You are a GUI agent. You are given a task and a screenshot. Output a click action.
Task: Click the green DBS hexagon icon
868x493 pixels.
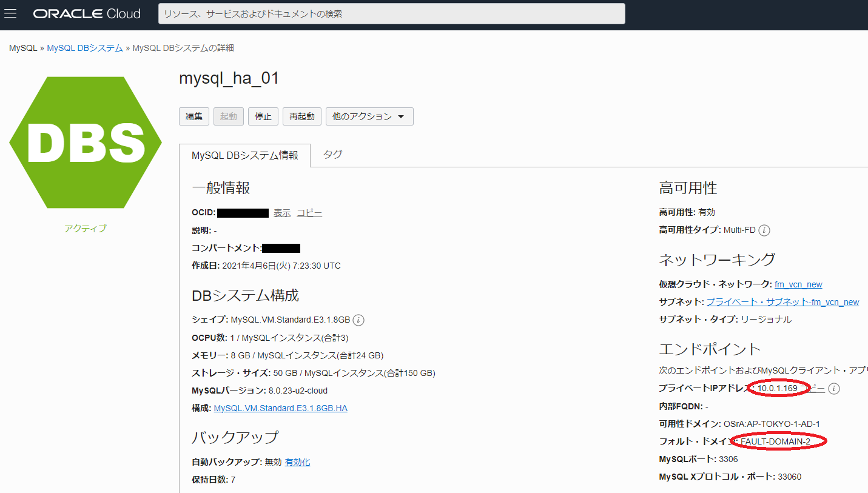(86, 143)
